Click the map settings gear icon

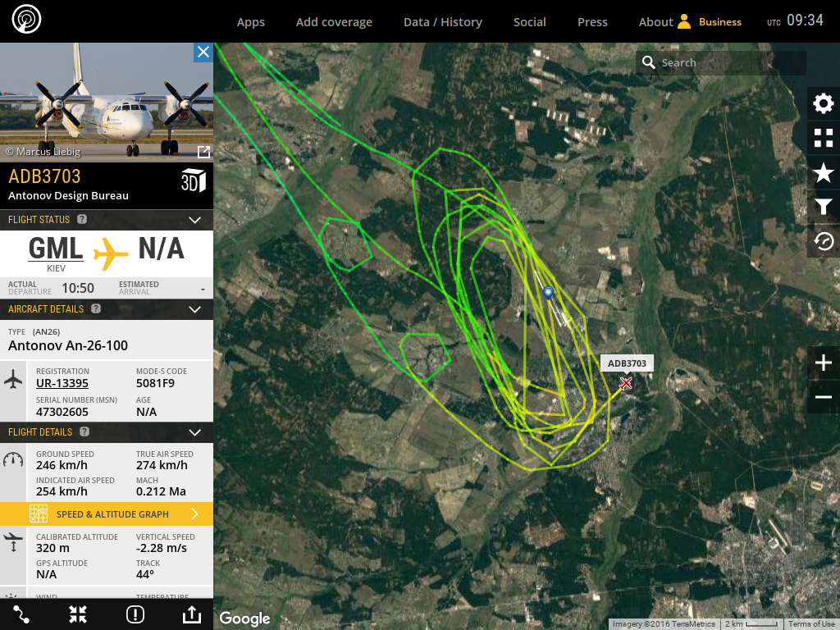click(824, 103)
